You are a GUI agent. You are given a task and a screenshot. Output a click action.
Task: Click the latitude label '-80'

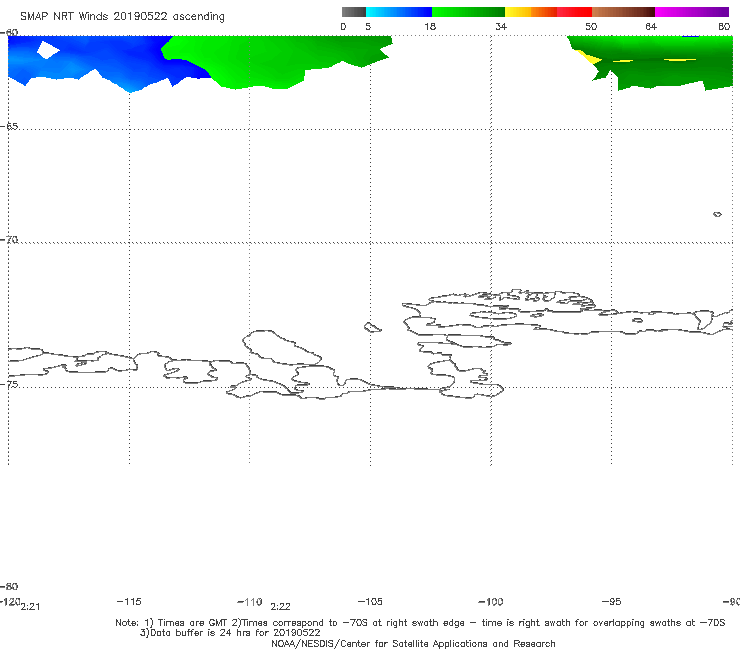pyautogui.click(x=9, y=586)
